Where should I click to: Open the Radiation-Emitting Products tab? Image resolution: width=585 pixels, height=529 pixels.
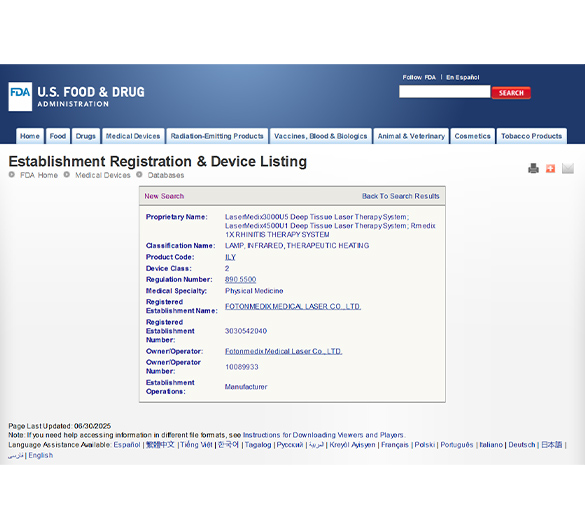coord(217,136)
